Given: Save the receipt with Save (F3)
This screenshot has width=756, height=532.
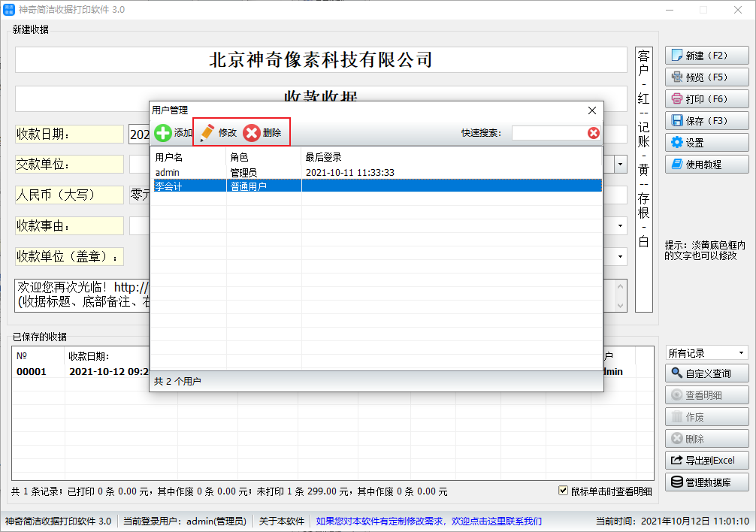Looking at the screenshot, I should tap(706, 121).
